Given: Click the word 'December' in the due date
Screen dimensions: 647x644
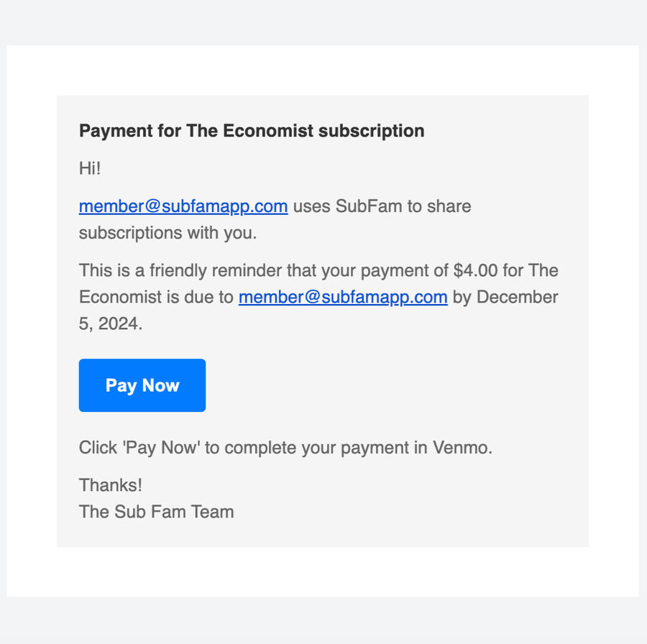Looking at the screenshot, I should click(x=518, y=297).
